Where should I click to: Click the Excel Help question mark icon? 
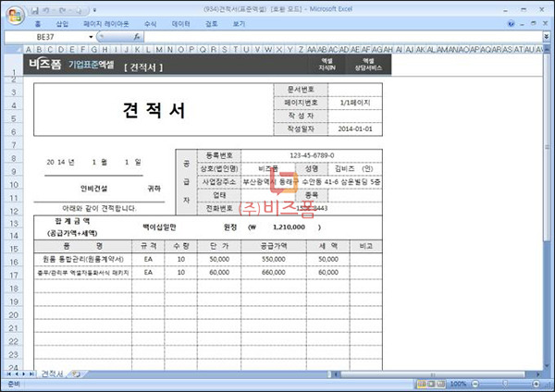click(x=512, y=24)
